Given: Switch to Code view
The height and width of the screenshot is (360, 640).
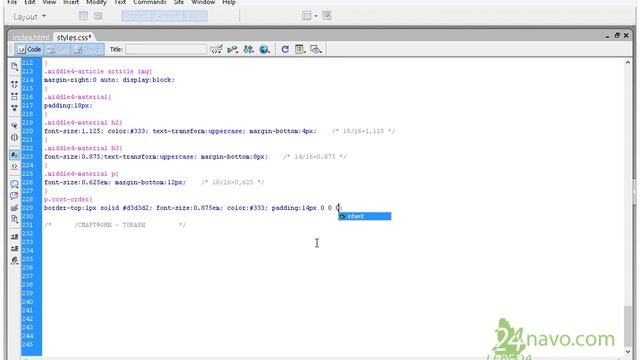Looking at the screenshot, I should click(x=29, y=49).
